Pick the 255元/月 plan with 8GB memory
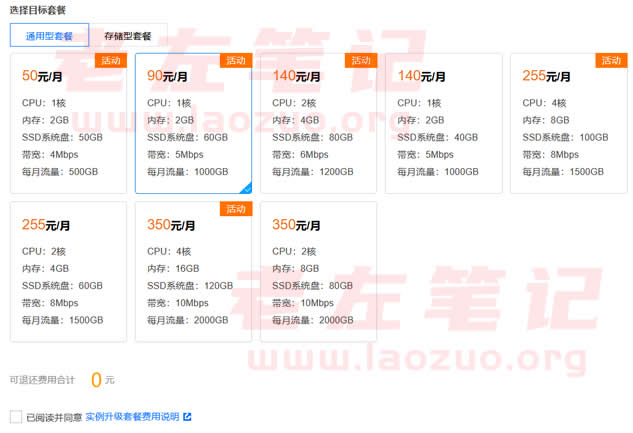 click(x=568, y=123)
